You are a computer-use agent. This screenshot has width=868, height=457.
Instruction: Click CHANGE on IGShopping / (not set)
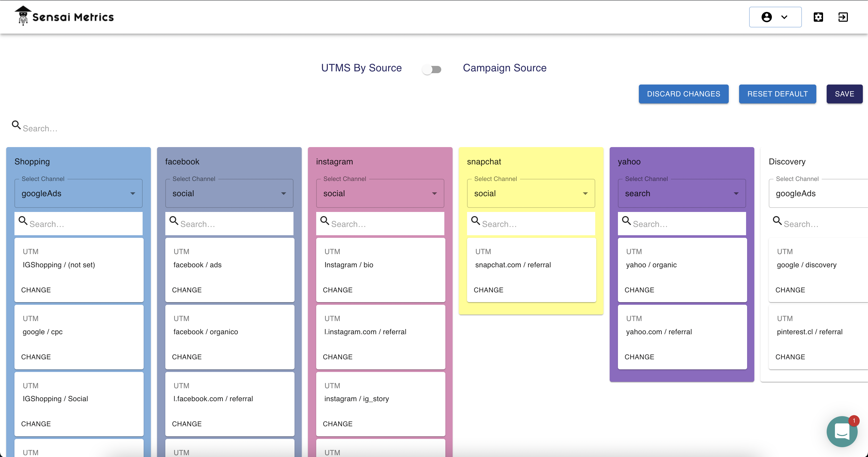(36, 290)
